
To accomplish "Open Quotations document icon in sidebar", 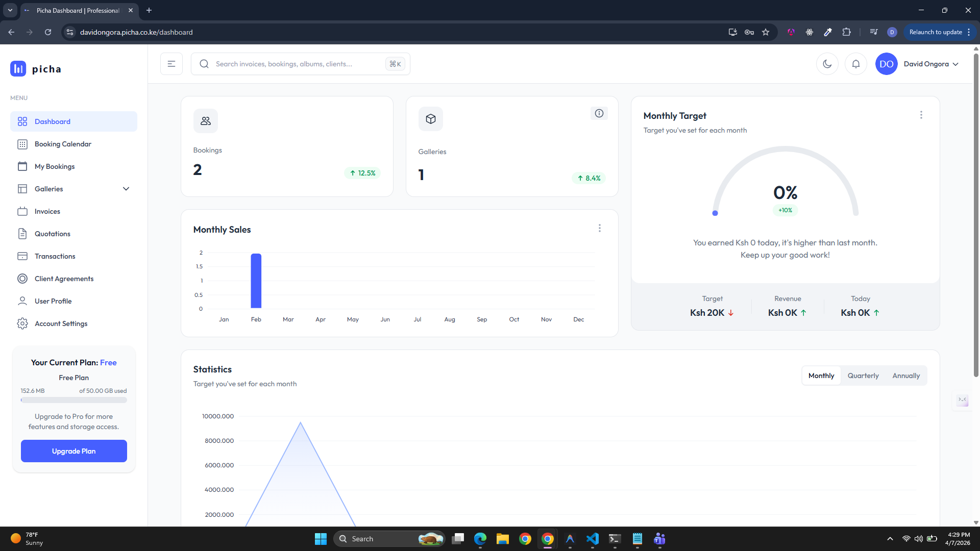I will [22, 234].
